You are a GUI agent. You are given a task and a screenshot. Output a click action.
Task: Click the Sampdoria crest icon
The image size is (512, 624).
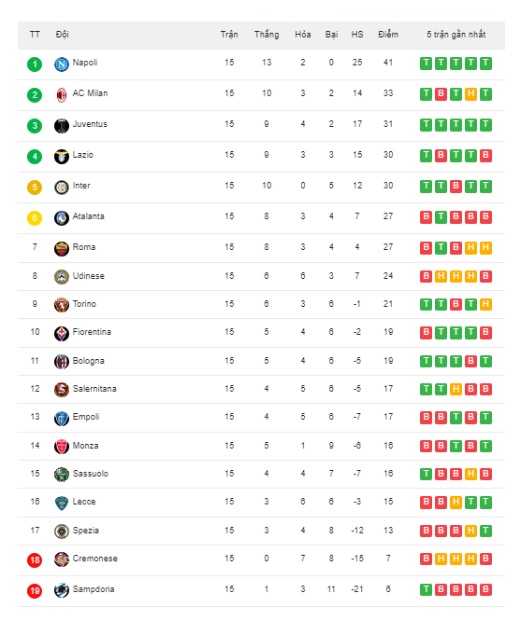coord(61,591)
